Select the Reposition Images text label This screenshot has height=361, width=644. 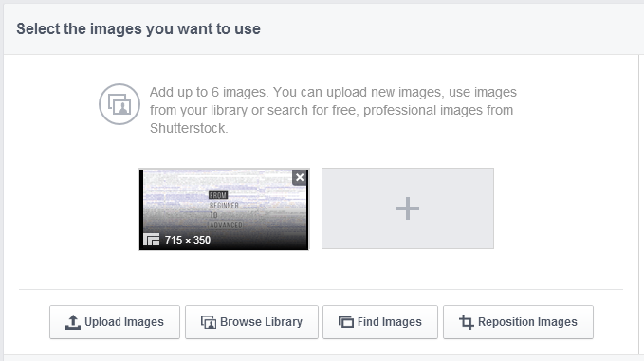[x=527, y=322]
